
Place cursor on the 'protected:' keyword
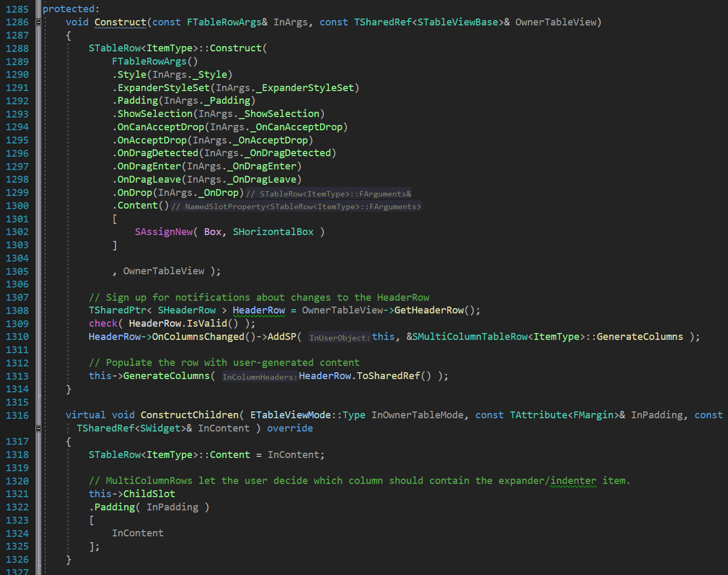[71, 9]
